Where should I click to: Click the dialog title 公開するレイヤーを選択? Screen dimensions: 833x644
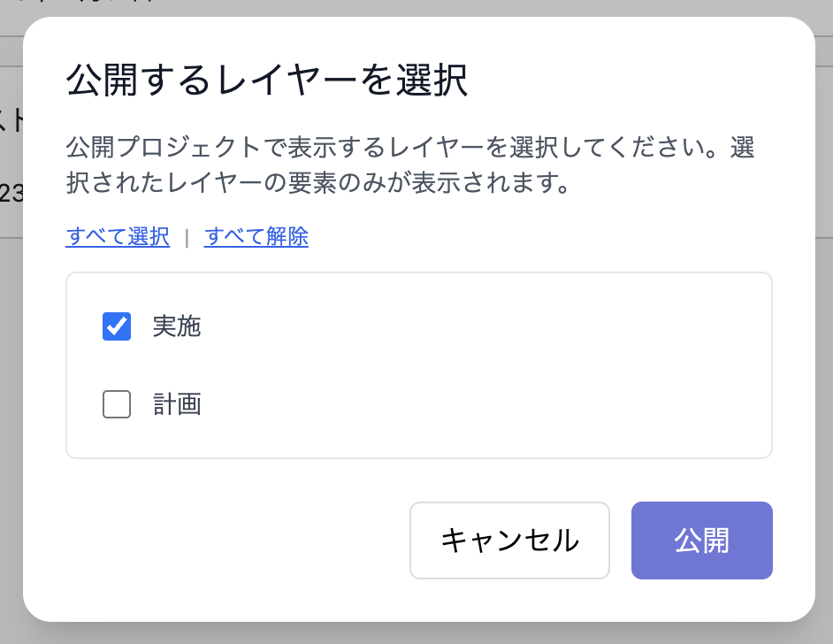coord(266,83)
